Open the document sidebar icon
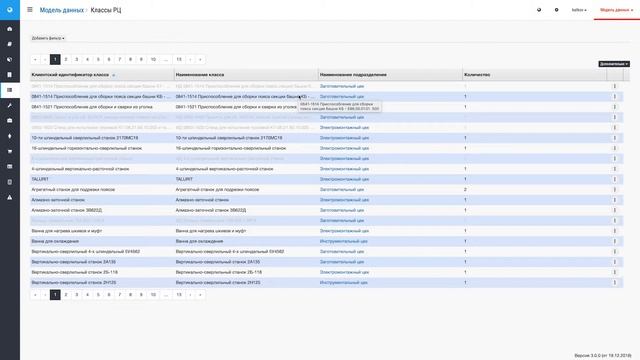The height and width of the screenshot is (360, 640). coord(10,75)
